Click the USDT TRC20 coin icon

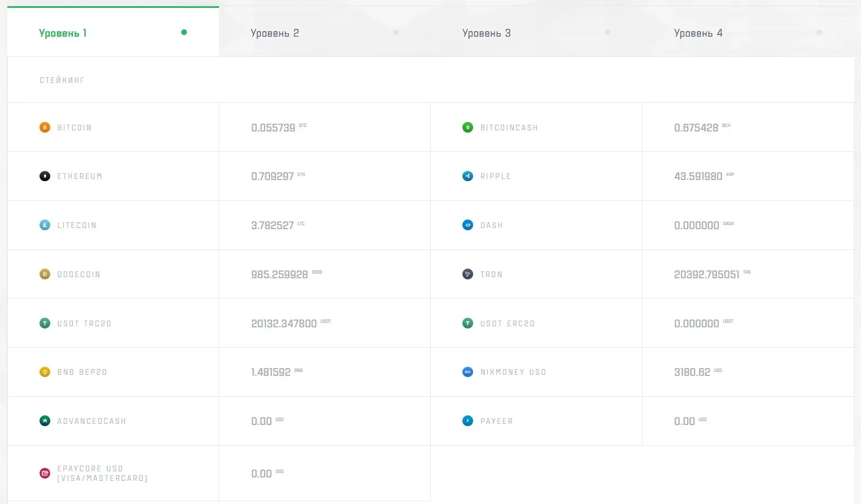[45, 323]
